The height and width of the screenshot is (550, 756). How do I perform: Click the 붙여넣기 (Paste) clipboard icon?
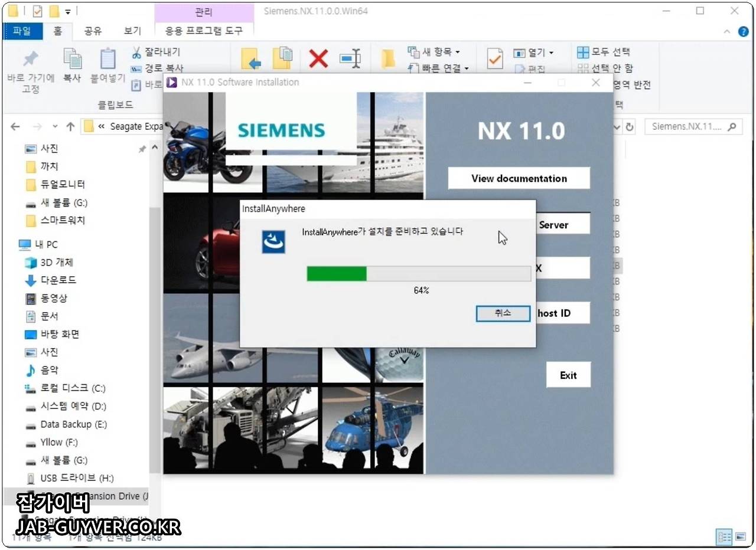107,61
